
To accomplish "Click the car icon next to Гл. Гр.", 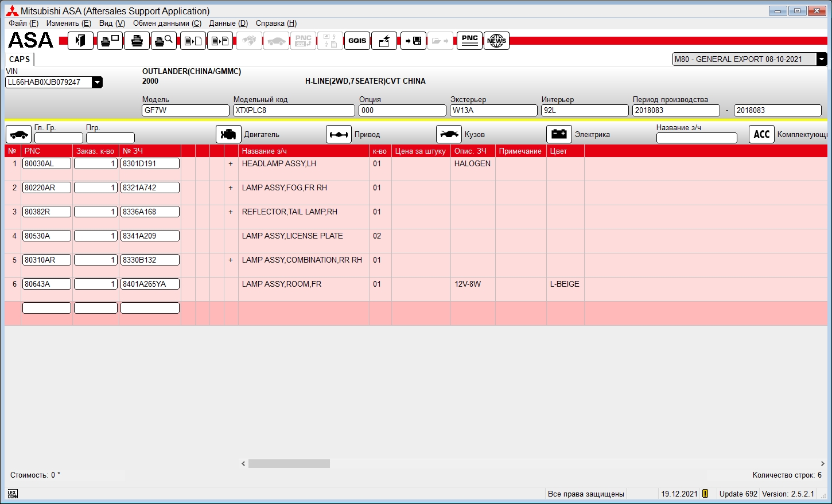I will click(x=18, y=134).
